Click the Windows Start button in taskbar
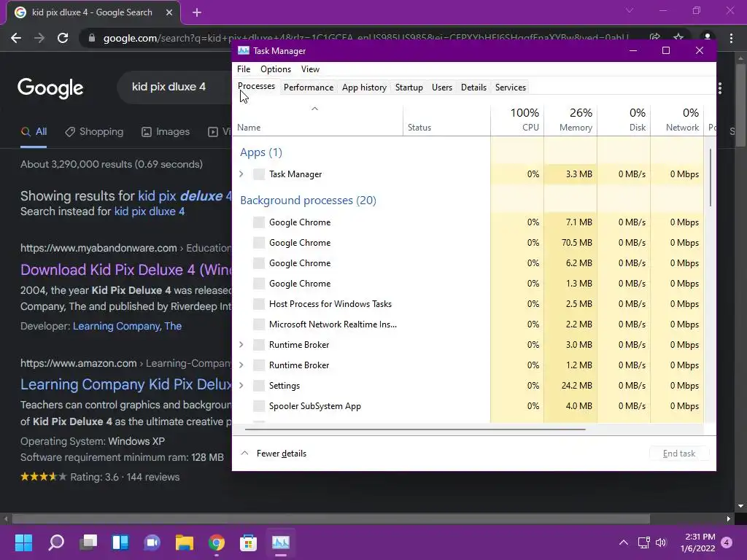Screen dimensions: 747x560 23,542
